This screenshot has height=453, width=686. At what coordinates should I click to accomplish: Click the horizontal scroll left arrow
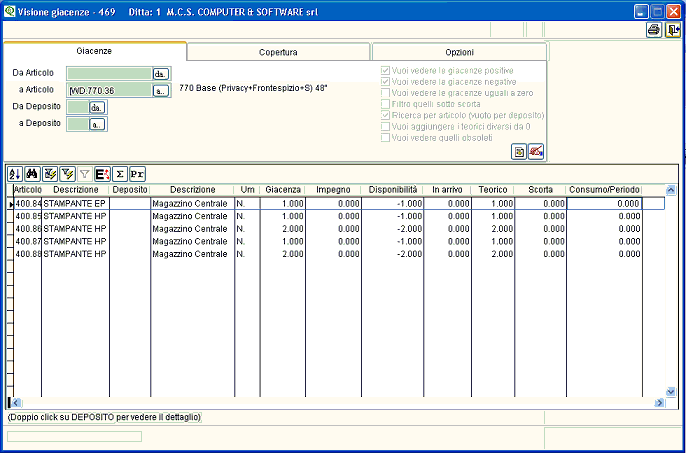(x=15, y=402)
